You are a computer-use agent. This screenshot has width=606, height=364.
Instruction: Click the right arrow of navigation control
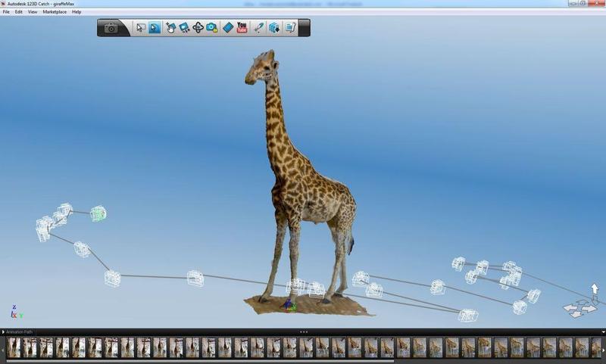[x=589, y=309]
